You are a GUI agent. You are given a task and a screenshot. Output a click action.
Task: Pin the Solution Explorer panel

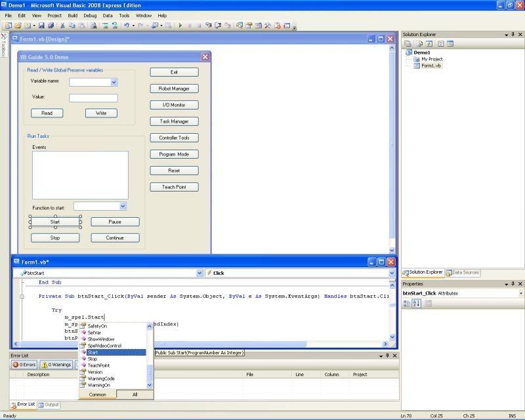[513, 34]
